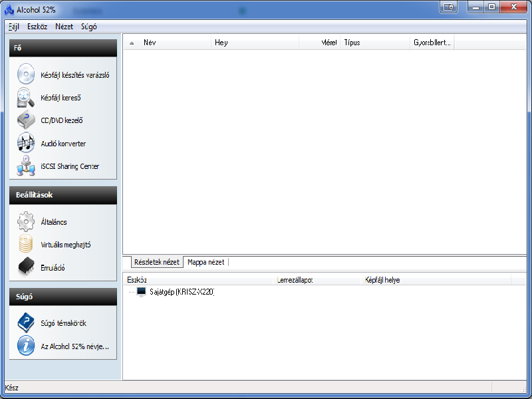The height and width of the screenshot is (399, 532).
Task: Open Az Alcohol 52% névje... link
Action: tap(75, 346)
